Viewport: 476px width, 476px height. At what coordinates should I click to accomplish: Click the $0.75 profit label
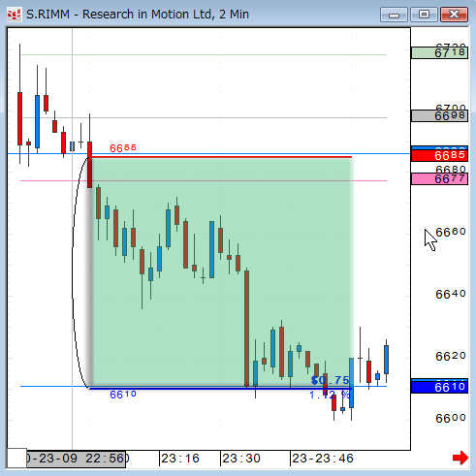tap(330, 380)
